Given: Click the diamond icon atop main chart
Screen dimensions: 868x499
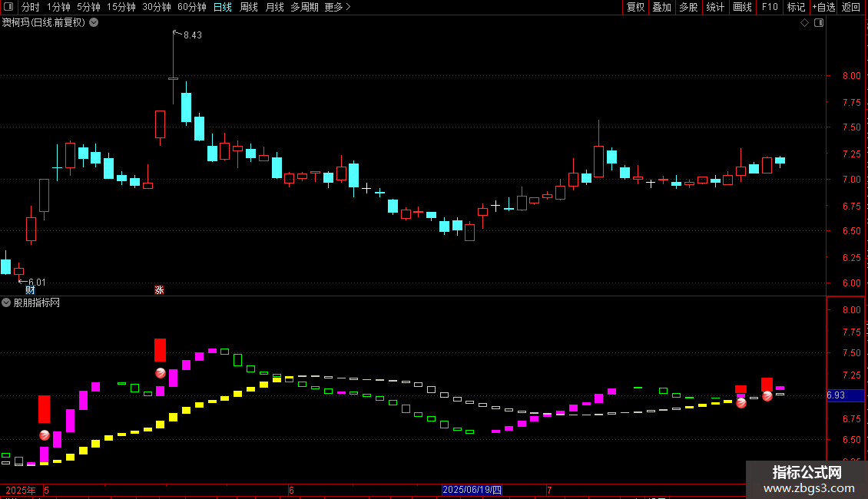Looking at the screenshot, I should coord(804,23).
